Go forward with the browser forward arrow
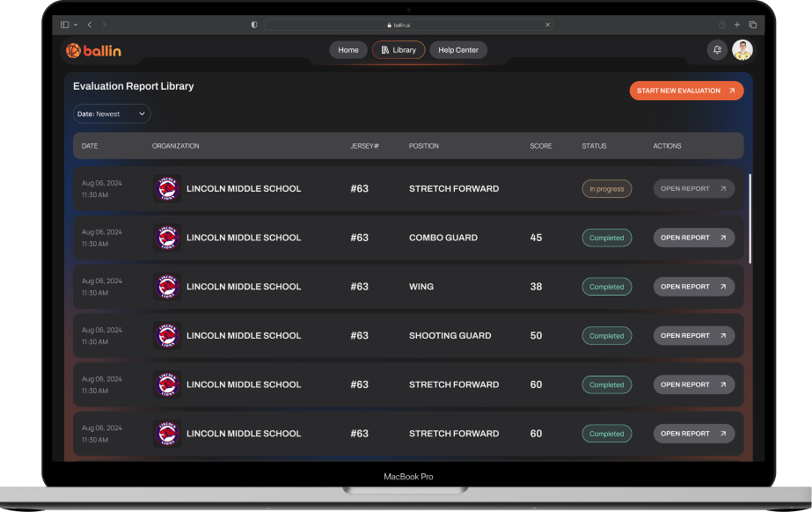Viewport: 812px width, 512px height. [x=104, y=25]
